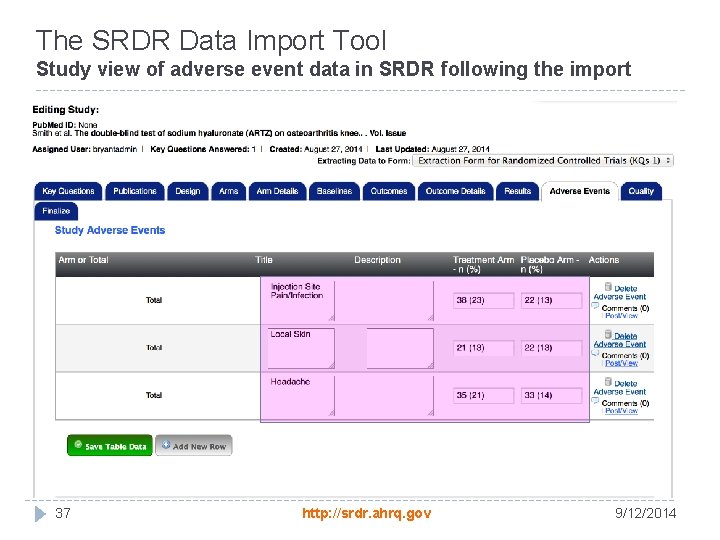Click the Add New Row button

(194, 445)
